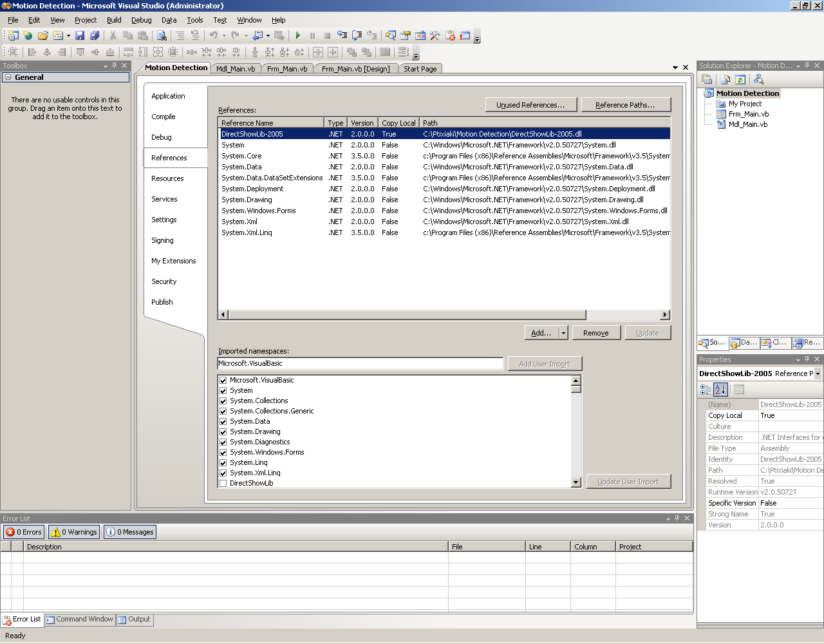Viewport: 824px width, 644px height.
Task: Switch to the Output window tab
Action: click(x=135, y=620)
